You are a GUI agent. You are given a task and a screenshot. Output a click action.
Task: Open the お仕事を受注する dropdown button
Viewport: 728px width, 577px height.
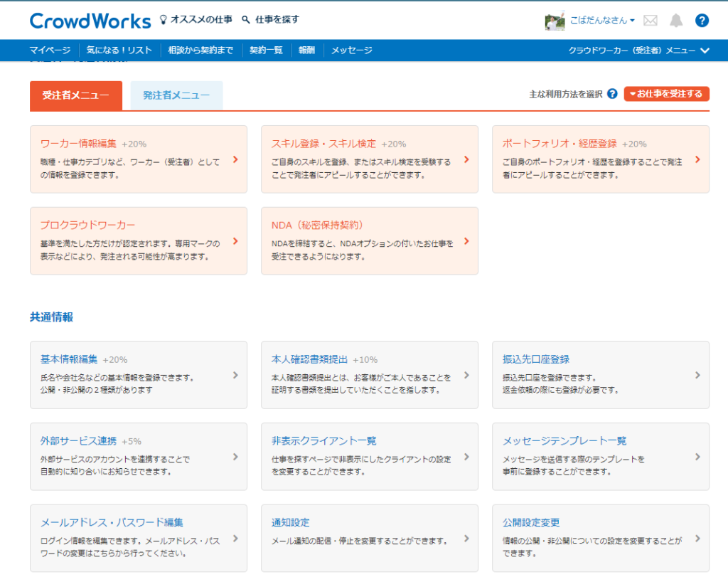(x=666, y=93)
